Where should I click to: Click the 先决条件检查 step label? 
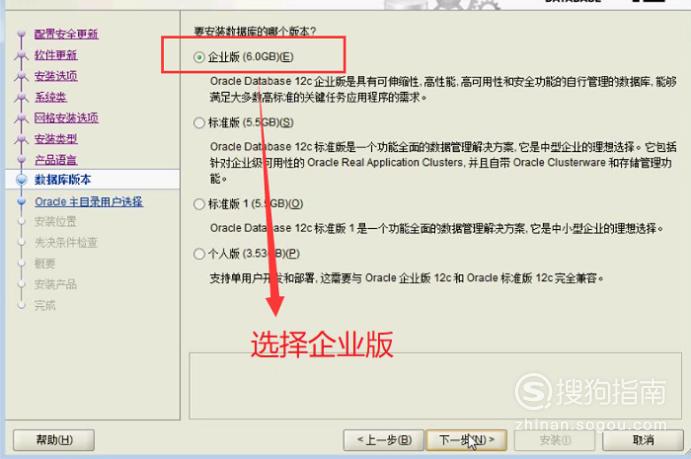coord(66,242)
